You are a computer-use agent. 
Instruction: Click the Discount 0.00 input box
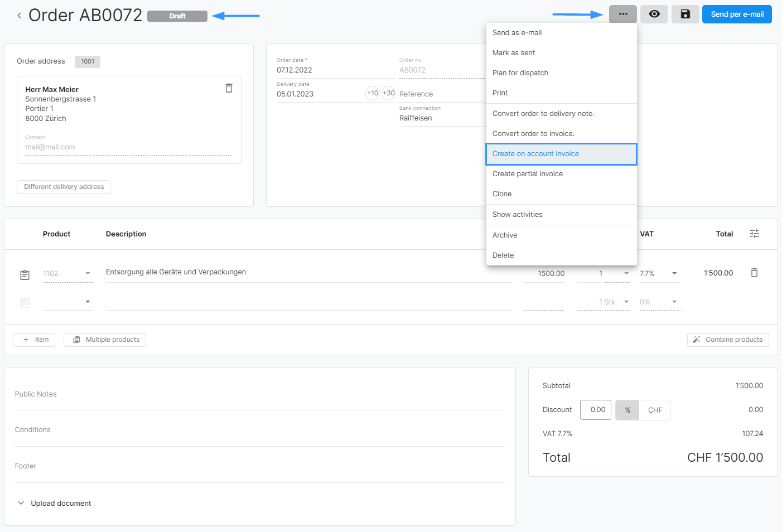(596, 410)
